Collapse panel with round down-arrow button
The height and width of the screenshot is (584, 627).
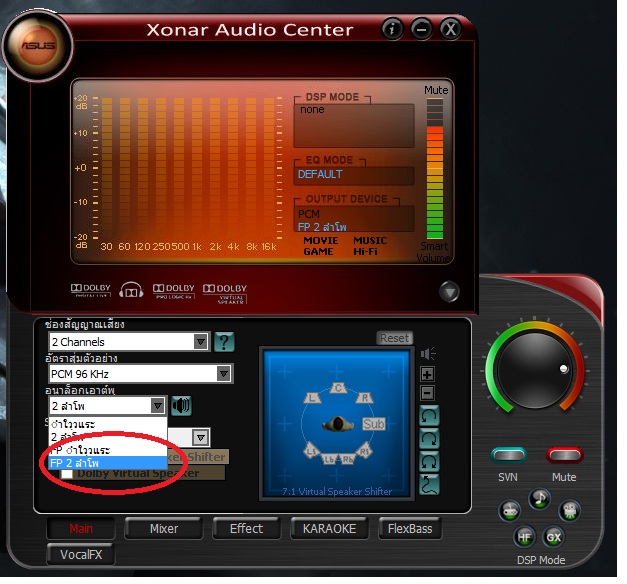(x=449, y=292)
